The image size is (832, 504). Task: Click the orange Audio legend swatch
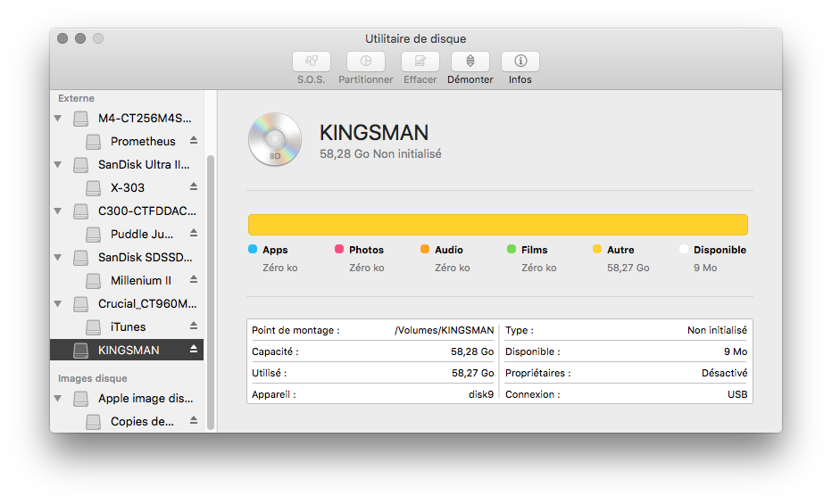click(x=425, y=249)
